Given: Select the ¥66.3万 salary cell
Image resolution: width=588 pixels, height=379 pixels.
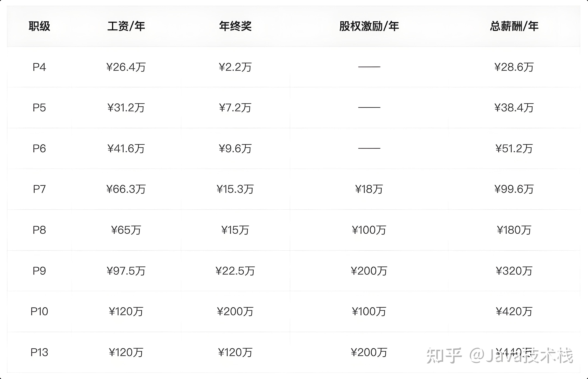Looking at the screenshot, I should [x=126, y=189].
